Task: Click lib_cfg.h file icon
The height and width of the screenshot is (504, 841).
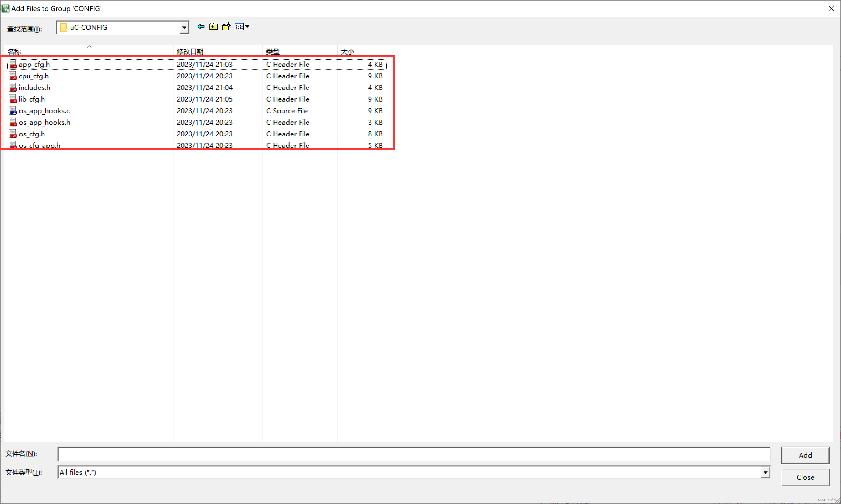Action: [13, 99]
